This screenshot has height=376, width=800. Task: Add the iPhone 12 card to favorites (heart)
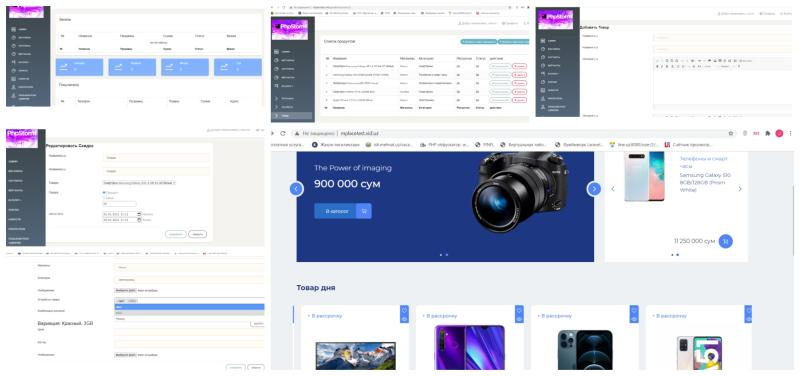[634, 310]
